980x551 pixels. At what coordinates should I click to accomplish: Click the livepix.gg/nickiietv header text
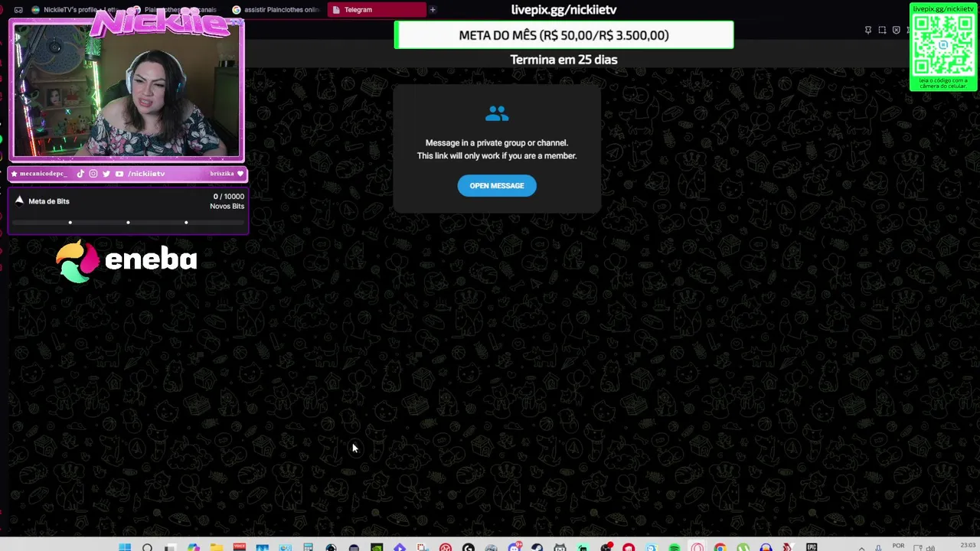point(563,10)
